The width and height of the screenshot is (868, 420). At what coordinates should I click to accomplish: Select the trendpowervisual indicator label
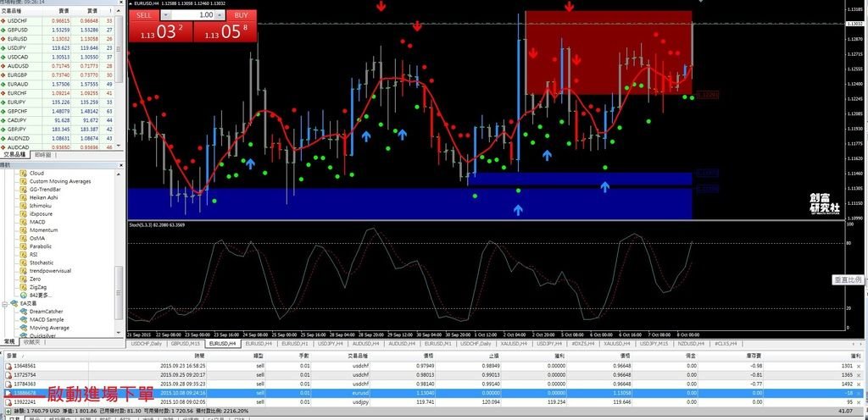point(50,271)
